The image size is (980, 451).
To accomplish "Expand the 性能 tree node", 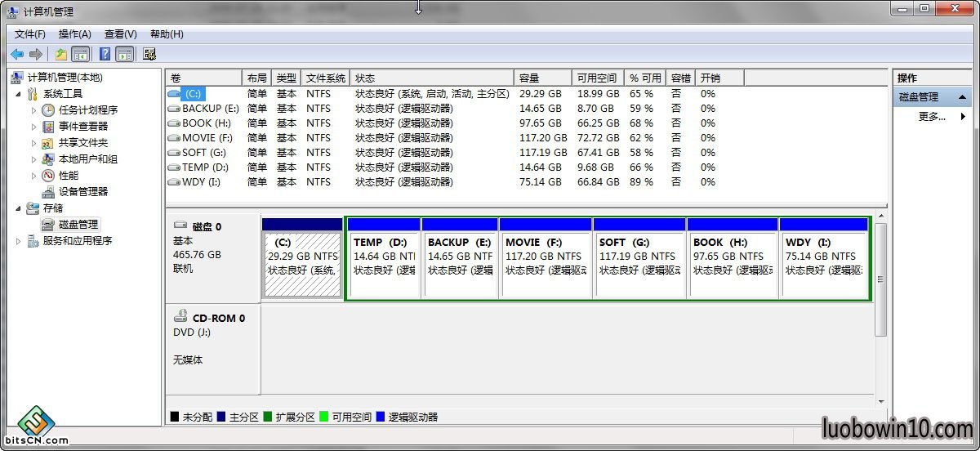I will [33, 176].
